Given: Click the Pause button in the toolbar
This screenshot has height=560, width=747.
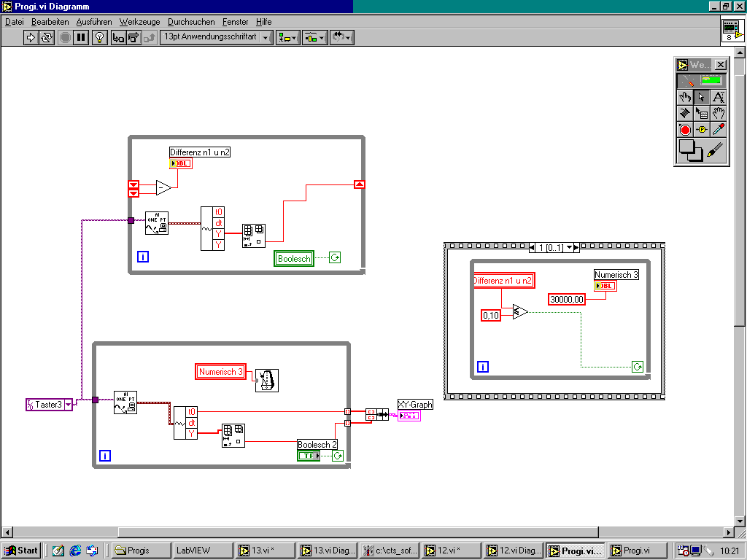Looking at the screenshot, I should pyautogui.click(x=81, y=37).
